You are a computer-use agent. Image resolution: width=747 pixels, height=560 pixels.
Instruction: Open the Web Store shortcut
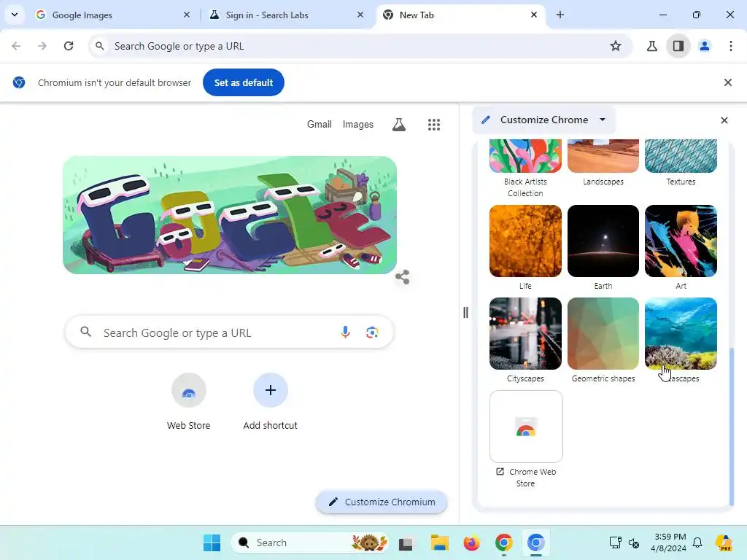pyautogui.click(x=189, y=402)
